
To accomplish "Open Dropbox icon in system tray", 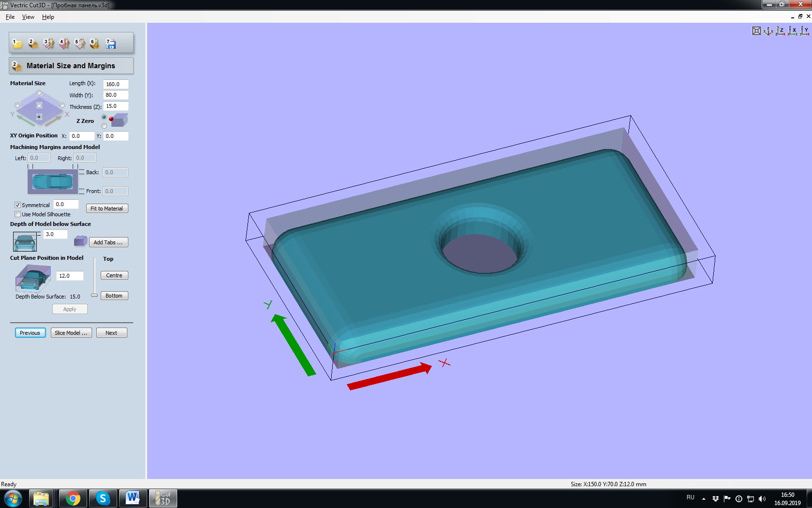I will (x=715, y=499).
